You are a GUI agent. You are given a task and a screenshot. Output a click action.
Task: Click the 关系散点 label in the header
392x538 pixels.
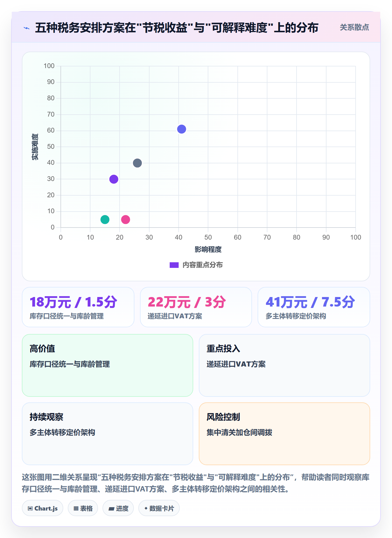pyautogui.click(x=354, y=27)
